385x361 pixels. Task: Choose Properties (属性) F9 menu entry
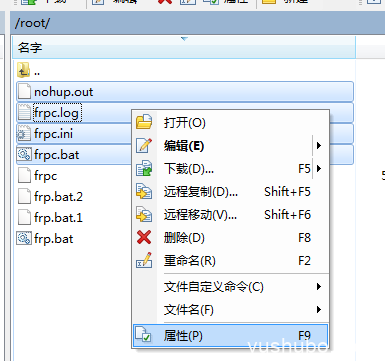tap(230, 335)
